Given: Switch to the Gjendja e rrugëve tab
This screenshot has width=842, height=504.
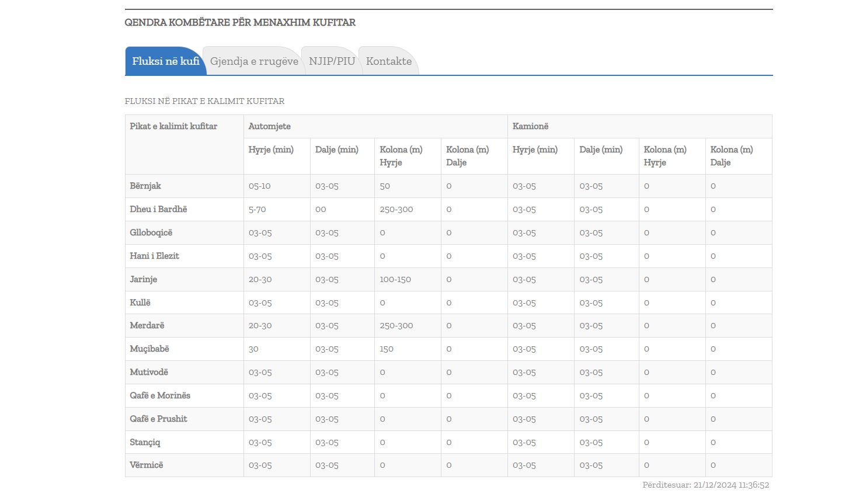Looking at the screenshot, I should (x=254, y=61).
